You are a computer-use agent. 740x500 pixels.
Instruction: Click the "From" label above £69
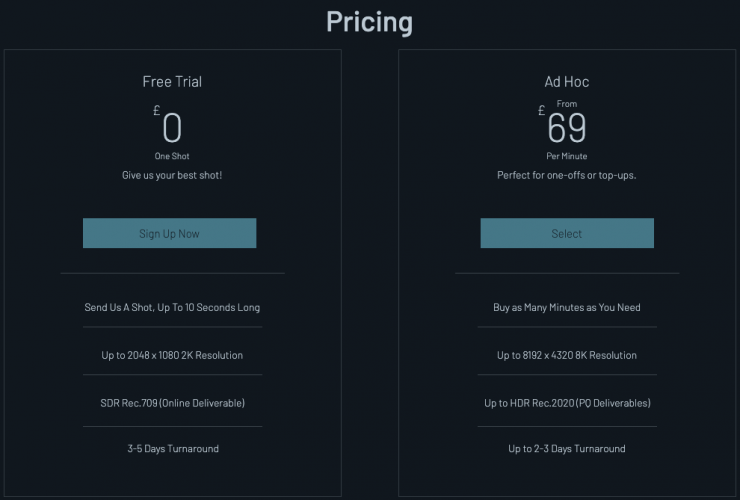click(x=567, y=104)
